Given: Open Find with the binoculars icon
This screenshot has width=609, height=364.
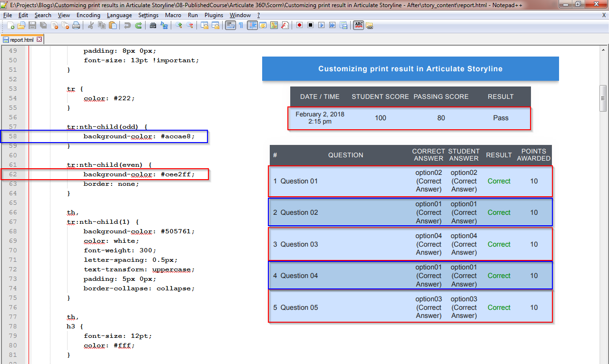Looking at the screenshot, I should pyautogui.click(x=153, y=25).
